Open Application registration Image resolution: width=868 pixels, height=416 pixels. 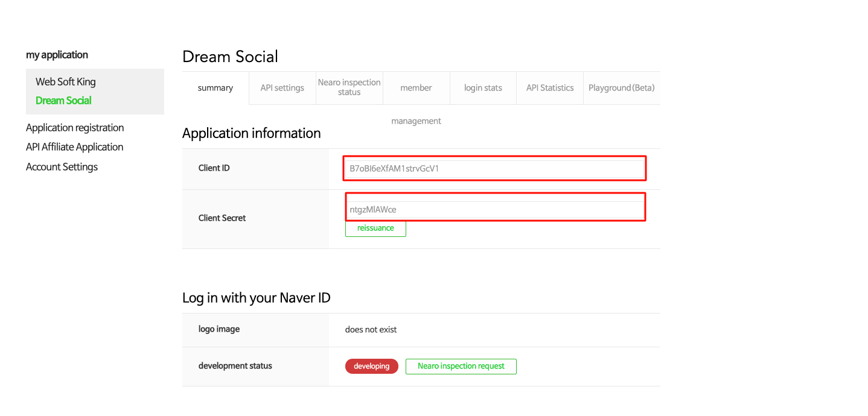pos(75,128)
